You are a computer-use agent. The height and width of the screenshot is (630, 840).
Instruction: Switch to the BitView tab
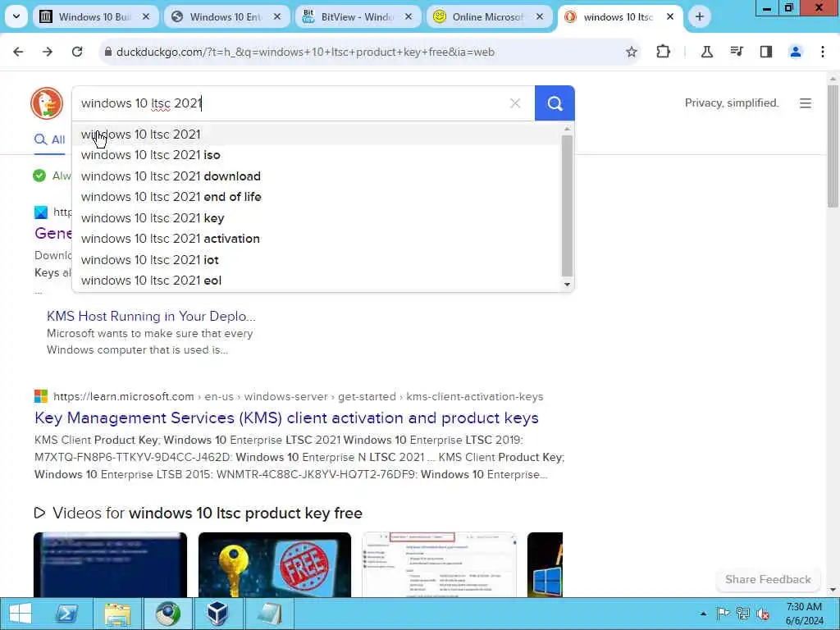tap(358, 16)
